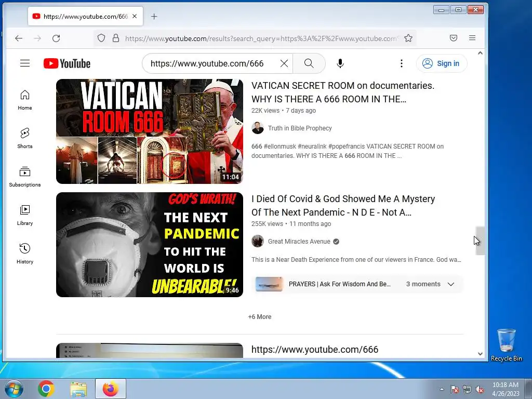Open Truth in Bible Prophecy channel

(300, 128)
